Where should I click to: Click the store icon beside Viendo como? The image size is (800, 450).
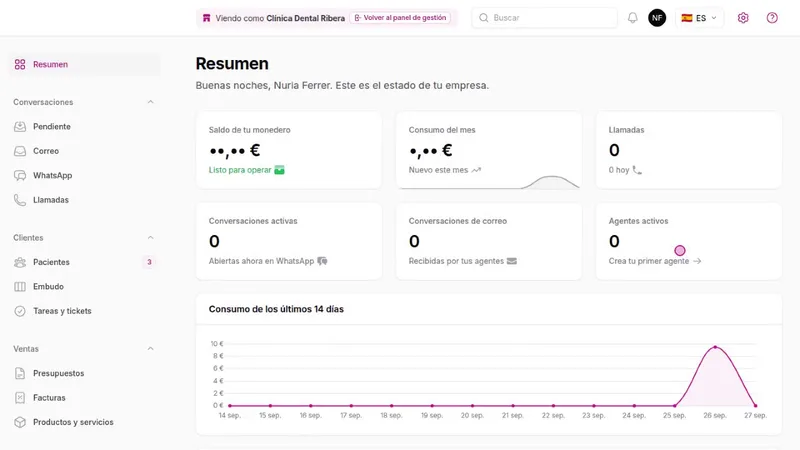point(206,18)
